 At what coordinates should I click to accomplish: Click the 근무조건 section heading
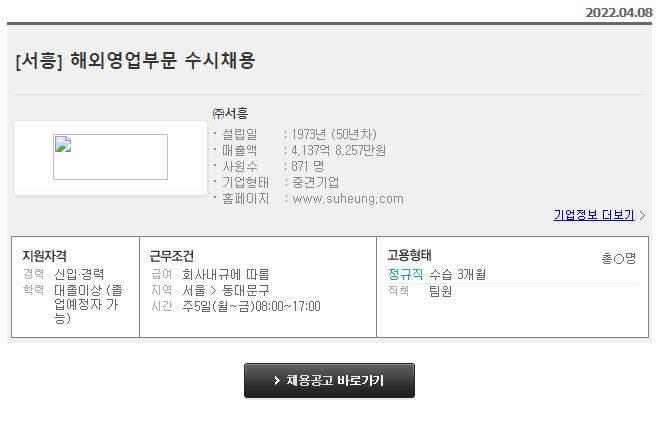click(x=172, y=256)
